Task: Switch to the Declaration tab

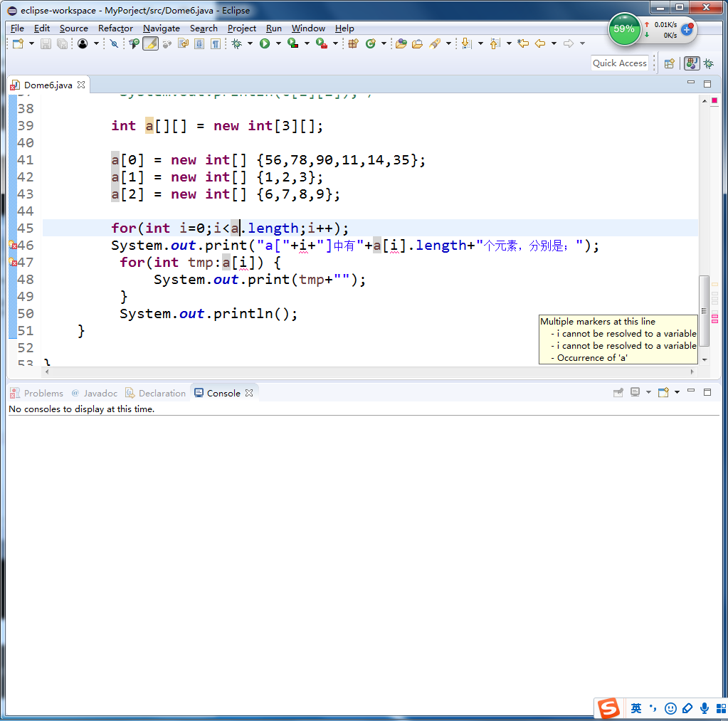Action: tap(156, 393)
